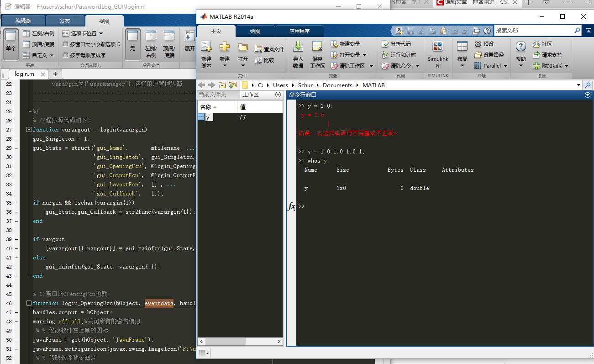Collapse the function varargout code fold at line 27
594x364 pixels.
pyautogui.click(x=29, y=130)
